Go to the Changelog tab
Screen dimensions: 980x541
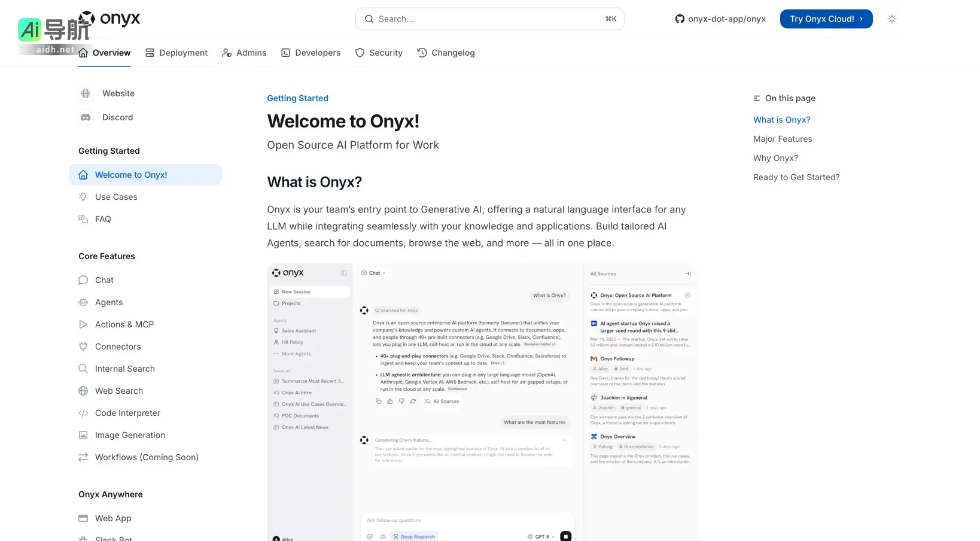coord(446,53)
